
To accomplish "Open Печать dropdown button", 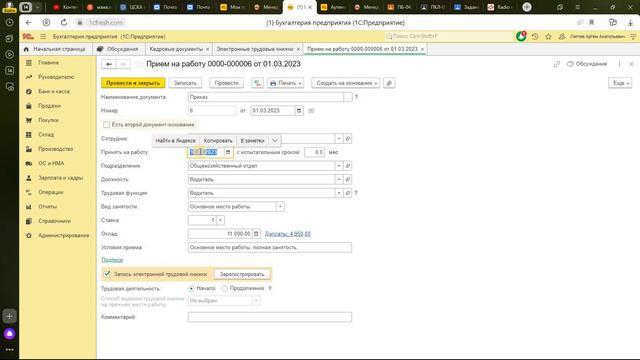I will click(x=285, y=83).
